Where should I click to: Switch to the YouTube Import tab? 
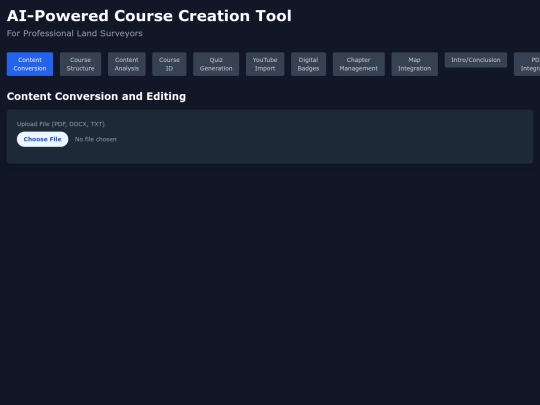point(265,64)
